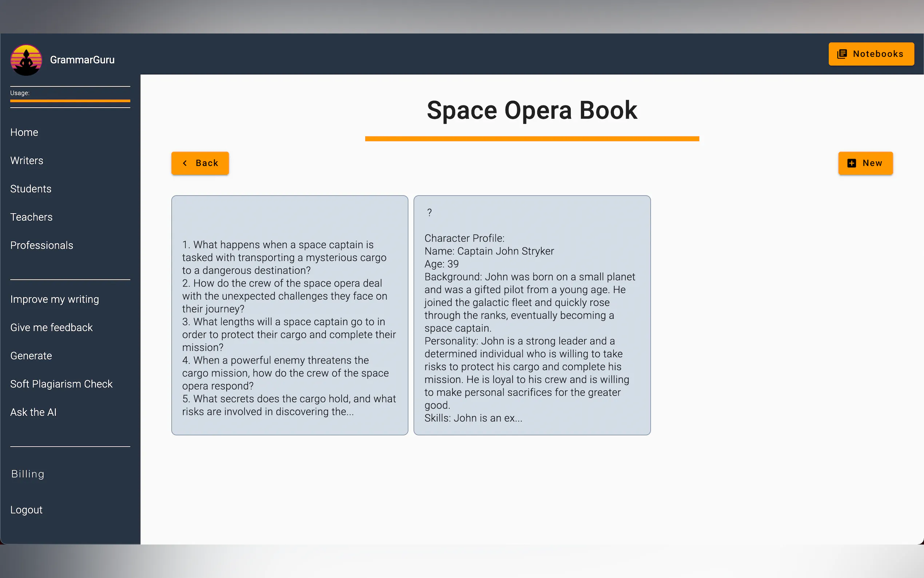This screenshot has width=924, height=578.
Task: Click the plus icon on New
Action: 851,163
